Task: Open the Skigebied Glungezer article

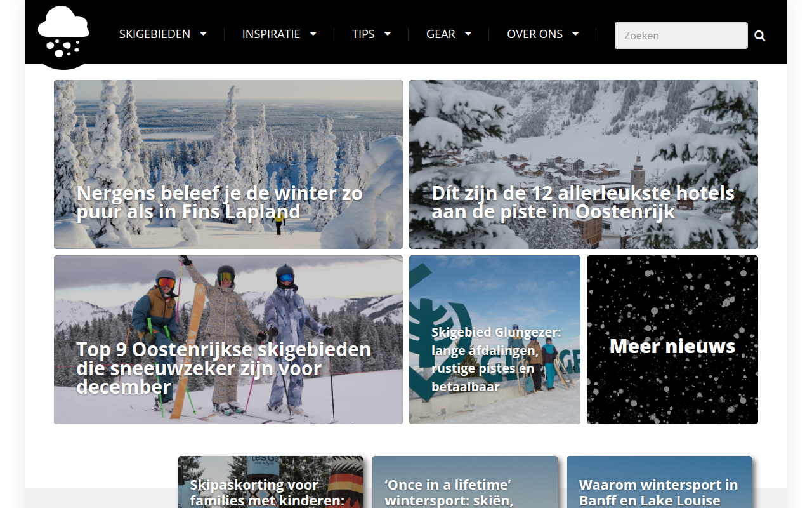Action: pos(495,340)
